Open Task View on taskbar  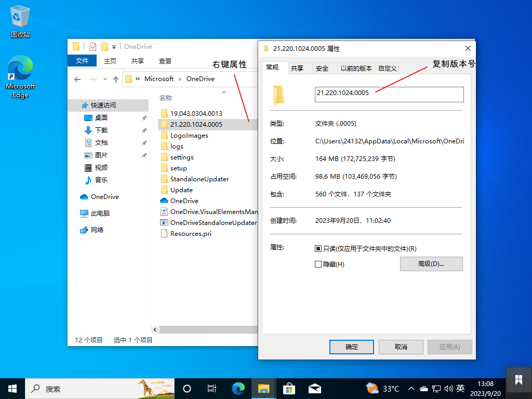(212, 389)
